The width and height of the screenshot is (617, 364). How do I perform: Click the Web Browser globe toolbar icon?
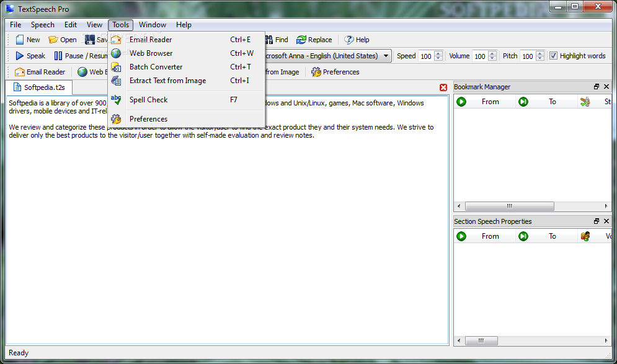82,72
